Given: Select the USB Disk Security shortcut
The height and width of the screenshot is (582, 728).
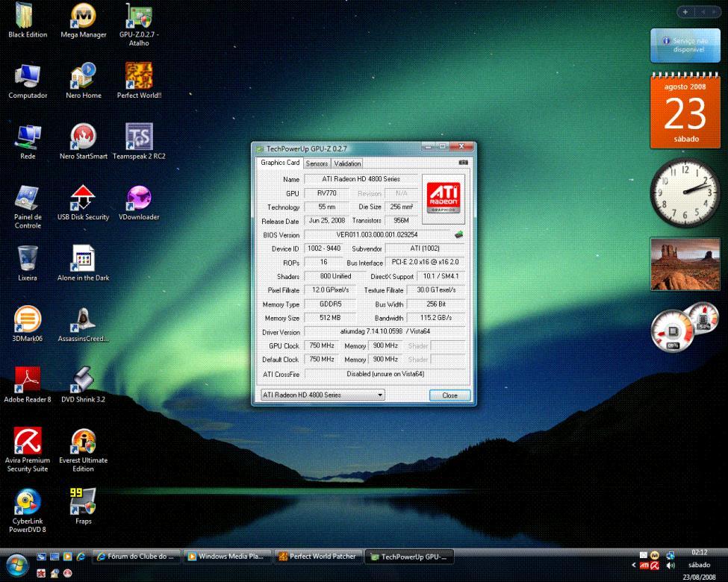Looking at the screenshot, I should (x=84, y=203).
